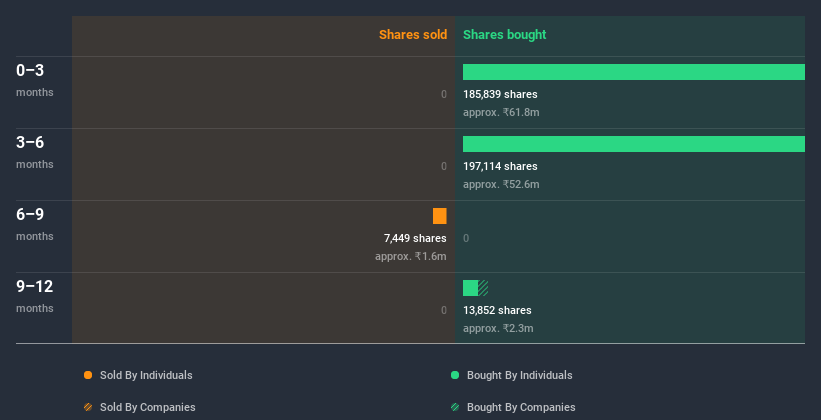Click the striped Sold By Companies legend icon
821x420 pixels.
(88, 407)
